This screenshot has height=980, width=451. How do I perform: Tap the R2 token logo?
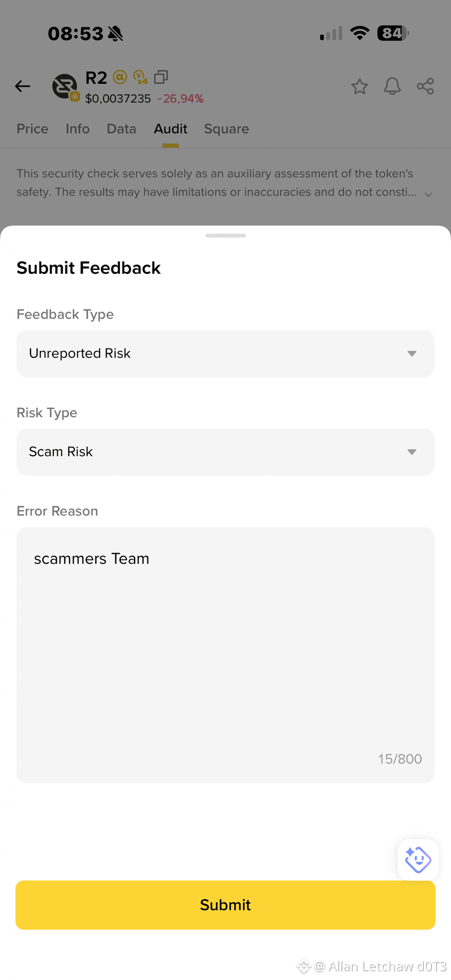65,87
